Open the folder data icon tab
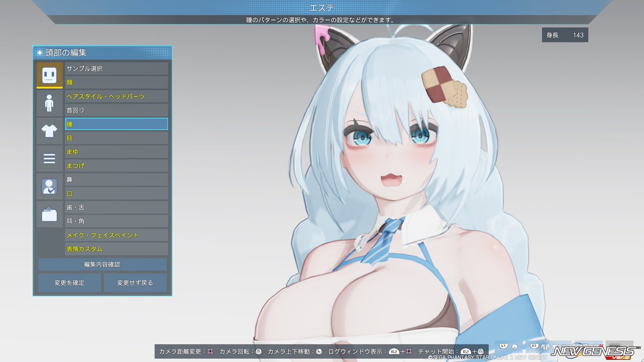This screenshot has width=644, height=362. (x=49, y=215)
